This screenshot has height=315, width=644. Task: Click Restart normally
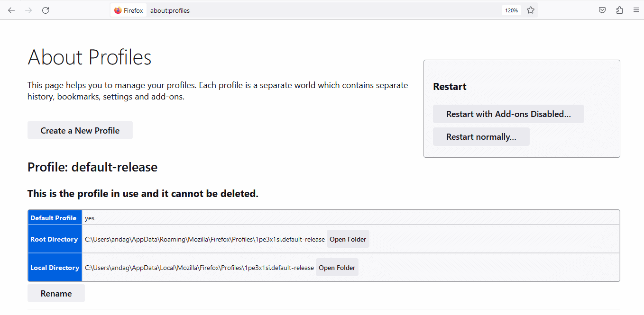pos(481,136)
